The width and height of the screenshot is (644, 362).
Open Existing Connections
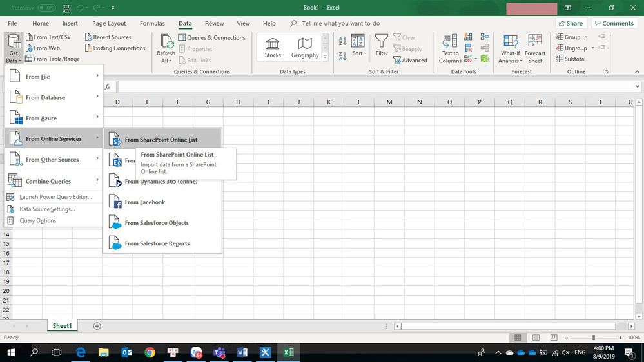point(115,48)
